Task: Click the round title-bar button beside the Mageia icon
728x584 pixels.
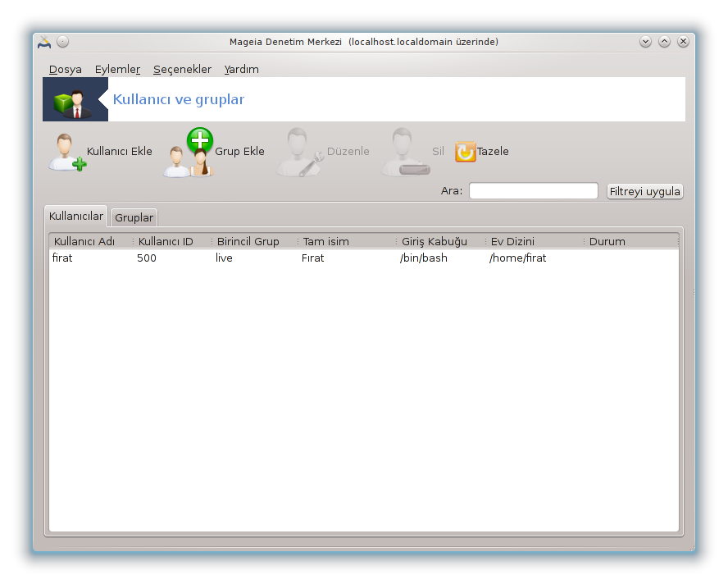Action: click(x=62, y=42)
